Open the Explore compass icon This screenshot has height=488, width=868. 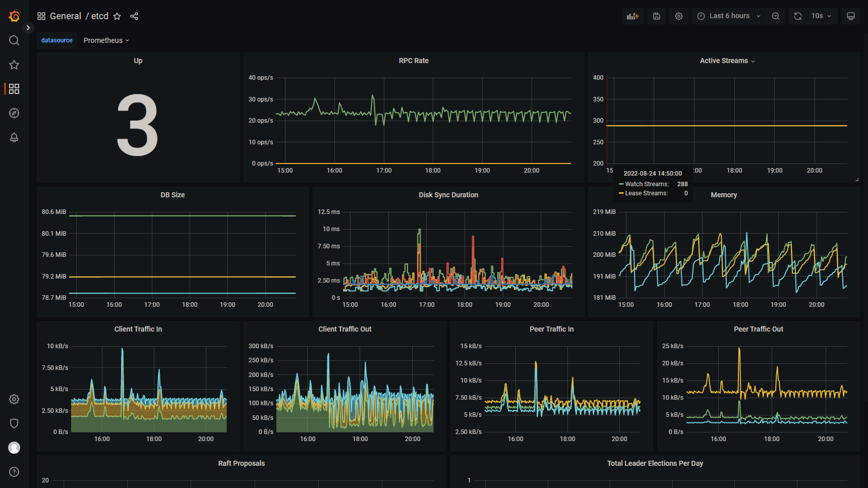14,113
